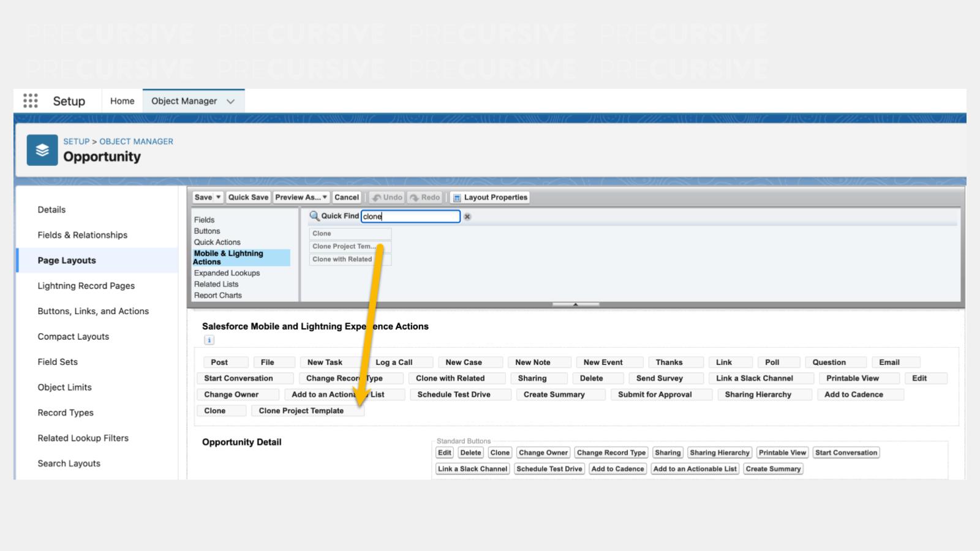The image size is (980, 551).
Task: Click the Email action
Action: coord(895,362)
